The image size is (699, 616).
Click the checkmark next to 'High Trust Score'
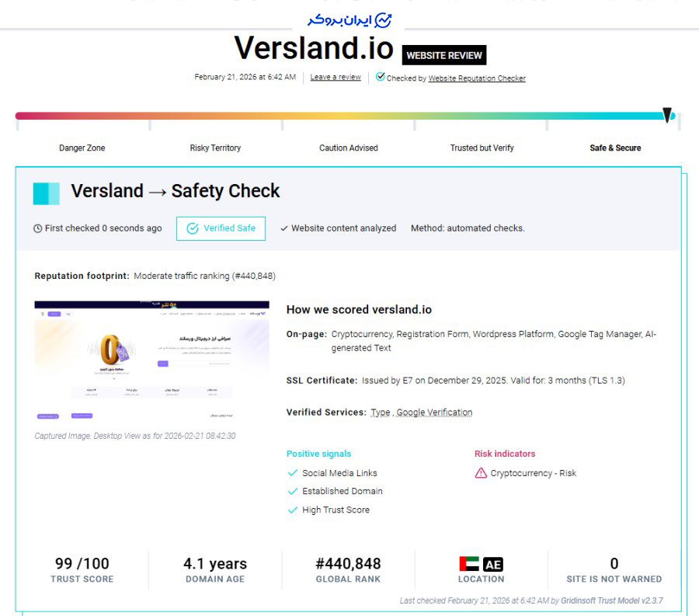(x=293, y=510)
